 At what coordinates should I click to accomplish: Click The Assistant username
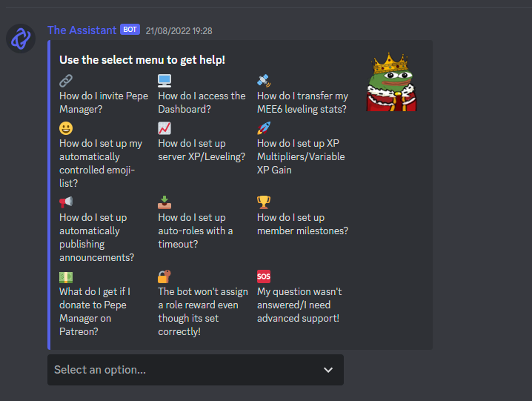[82, 30]
